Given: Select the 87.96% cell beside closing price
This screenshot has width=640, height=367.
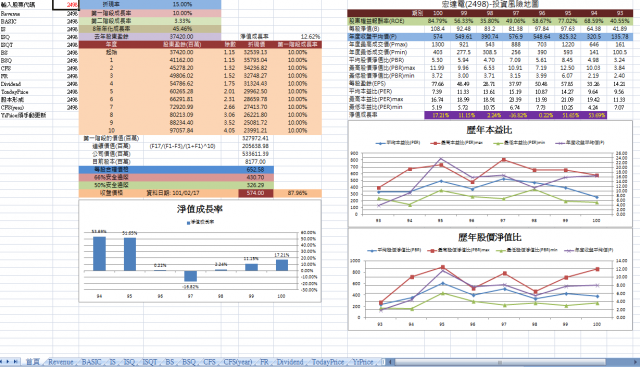Looking at the screenshot, I should 298,193.
